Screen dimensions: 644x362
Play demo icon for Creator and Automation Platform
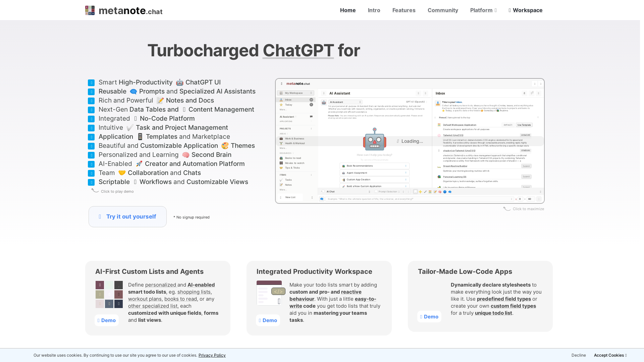point(91,164)
